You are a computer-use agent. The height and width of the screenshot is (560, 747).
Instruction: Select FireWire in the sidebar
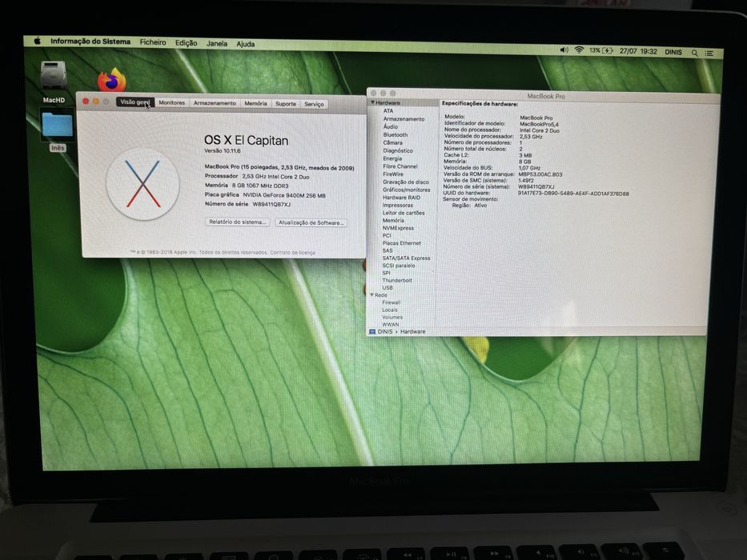click(393, 174)
